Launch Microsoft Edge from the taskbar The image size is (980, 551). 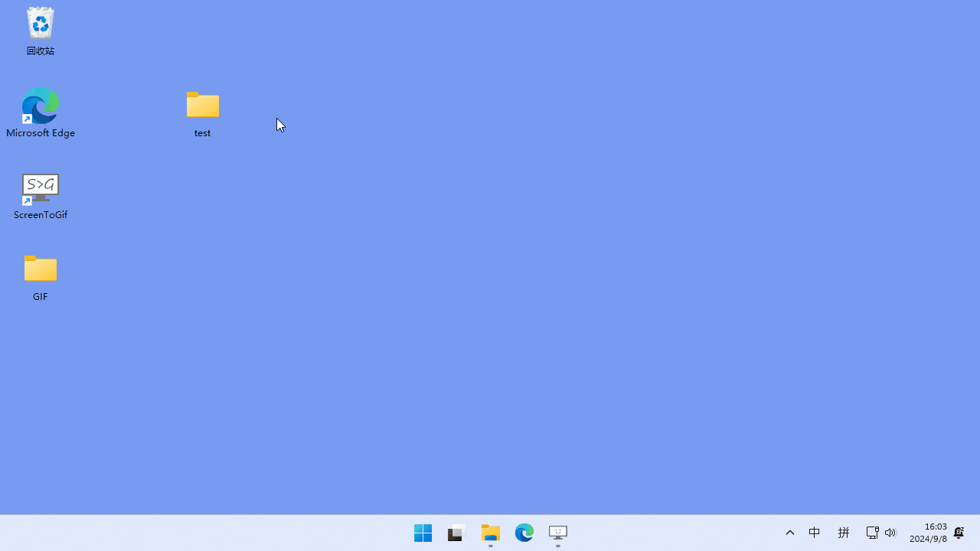tap(524, 533)
